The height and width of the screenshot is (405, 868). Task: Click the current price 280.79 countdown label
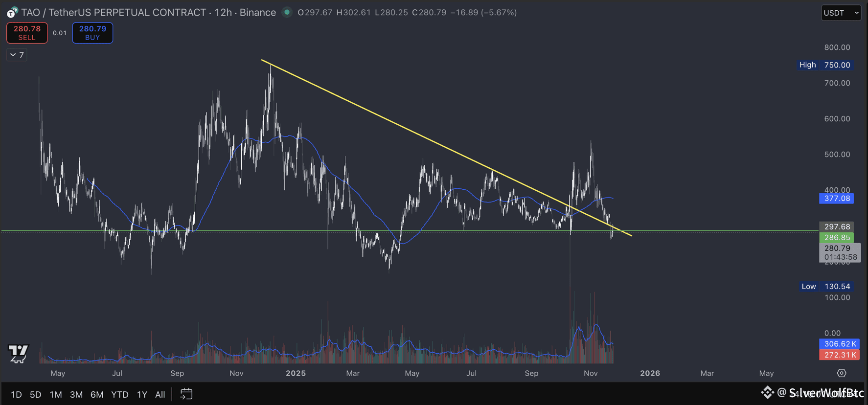pos(840,252)
